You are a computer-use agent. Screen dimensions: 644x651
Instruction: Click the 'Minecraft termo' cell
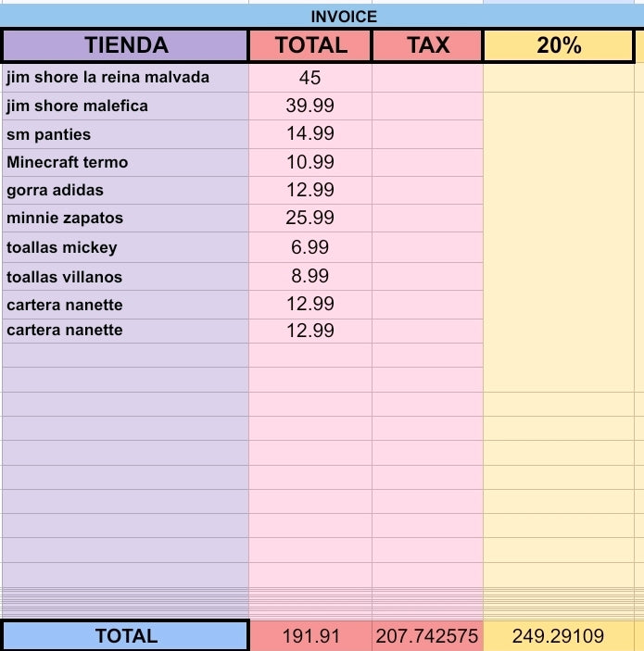[x=126, y=162]
